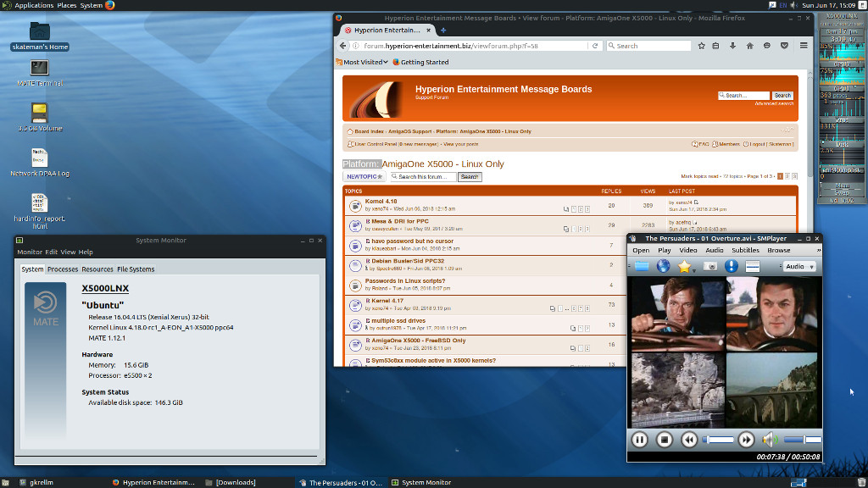The height and width of the screenshot is (488, 868).
Task: Pause the video in SMPlayer
Action: point(639,440)
